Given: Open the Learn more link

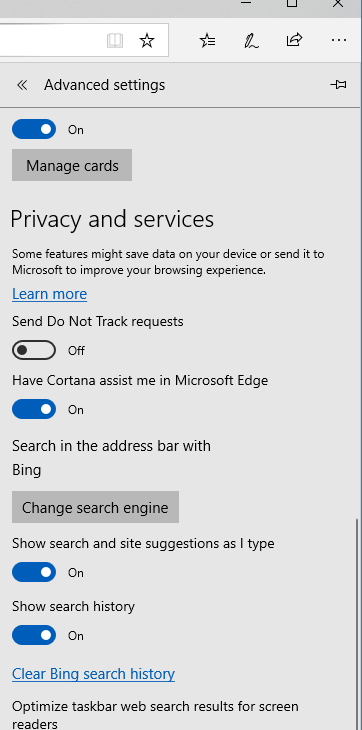Looking at the screenshot, I should 49,294.
